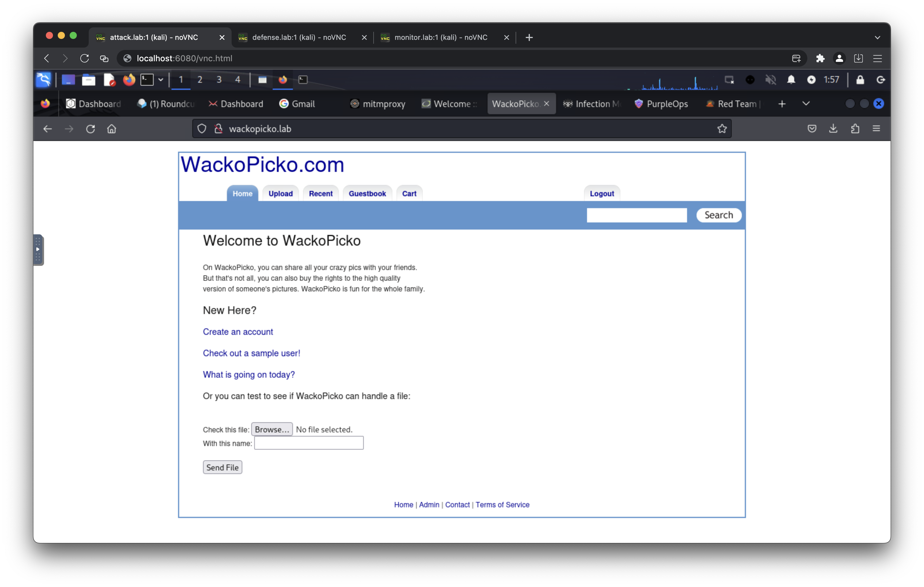Click the Kali panel lock screen icon

pos(860,80)
